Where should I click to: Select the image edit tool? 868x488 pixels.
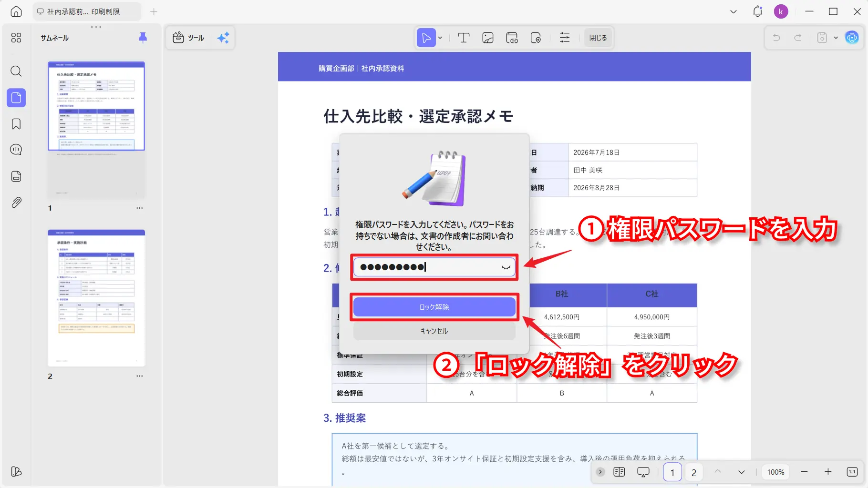(x=488, y=38)
